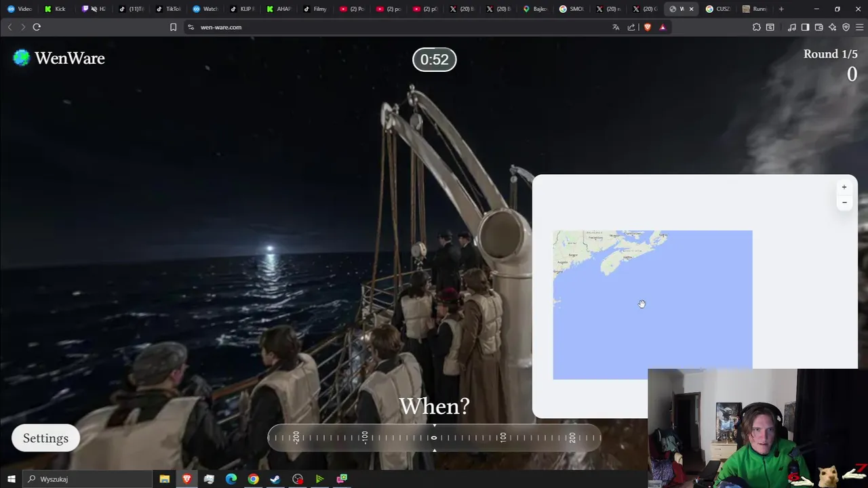
Task: Open the media control music note icon
Action: coord(791,27)
